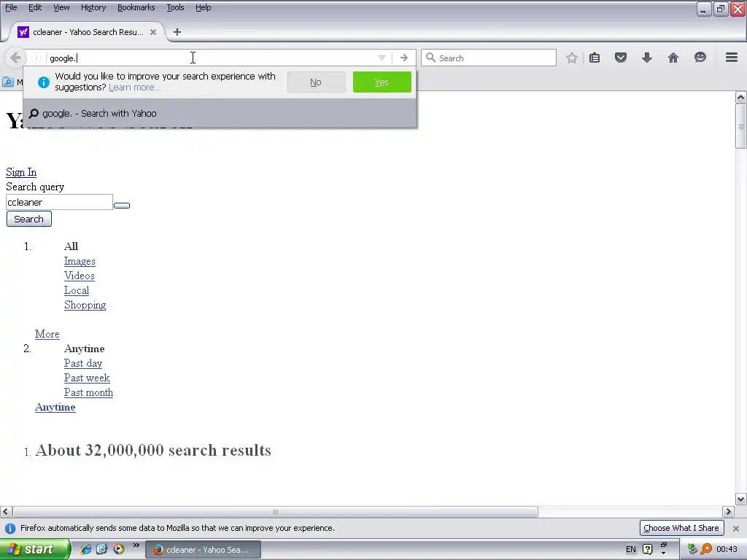Open the Bookmarks menu
Image resolution: width=747 pixels, height=560 pixels.
click(x=136, y=7)
